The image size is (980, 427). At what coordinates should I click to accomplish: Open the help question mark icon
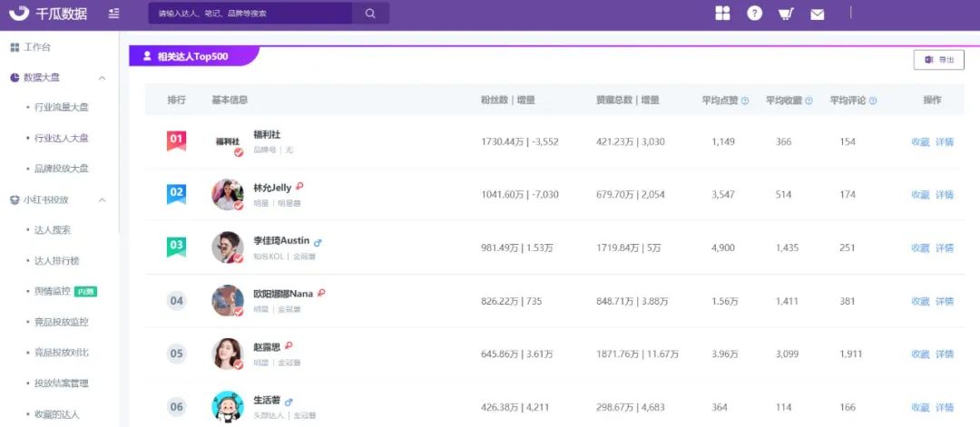click(x=755, y=13)
